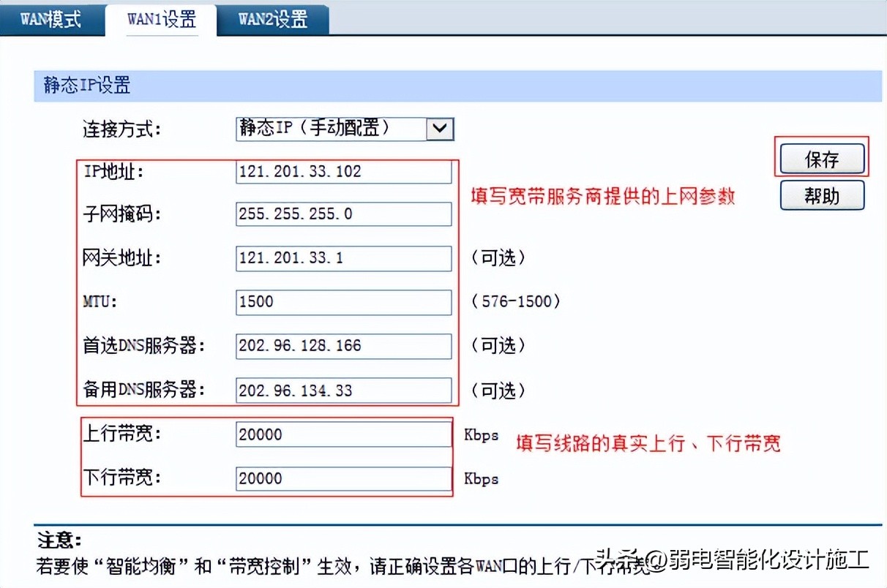Select the WAN1设置 tab
Viewport: 887px width, 588px height.
click(160, 20)
